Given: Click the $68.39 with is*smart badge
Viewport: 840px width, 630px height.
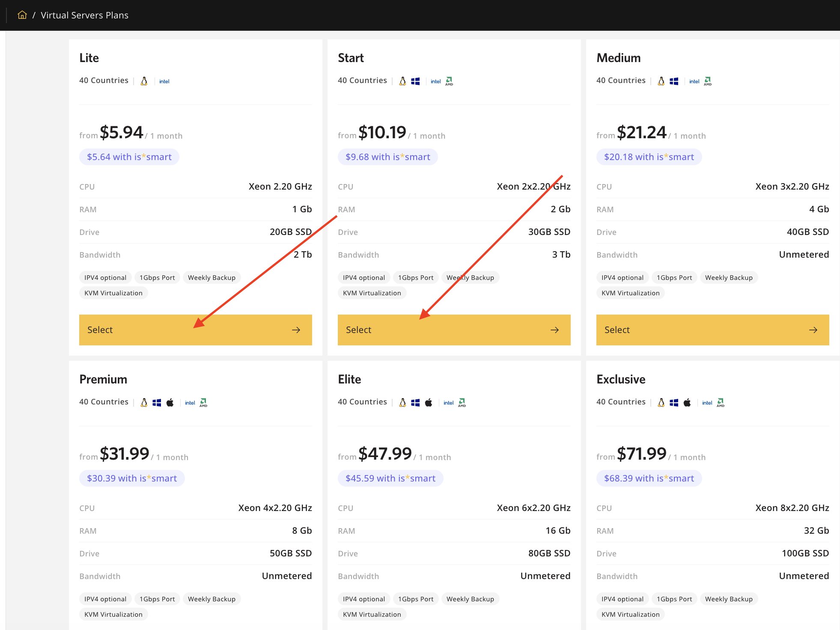Looking at the screenshot, I should point(649,478).
